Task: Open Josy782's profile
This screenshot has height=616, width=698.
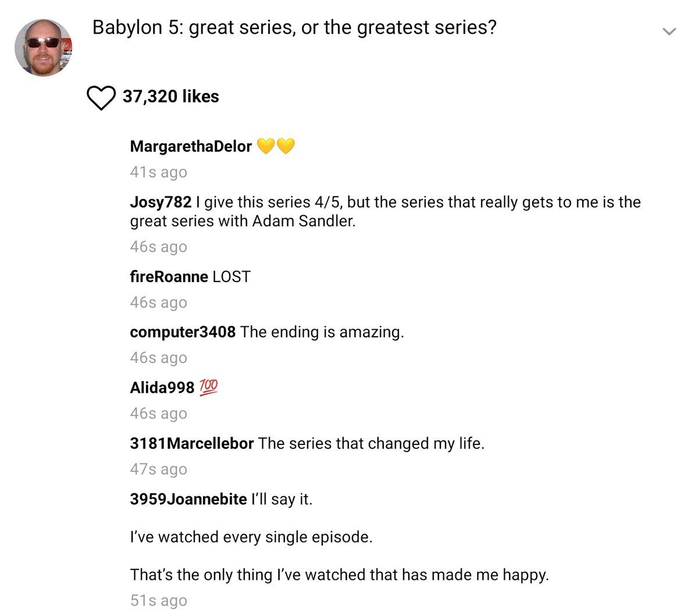Action: (x=161, y=202)
